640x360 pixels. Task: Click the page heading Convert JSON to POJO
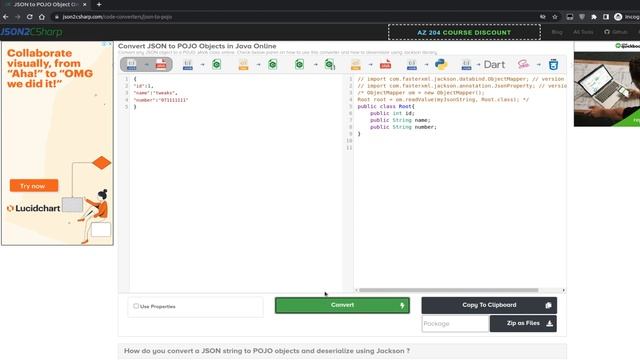197,46
